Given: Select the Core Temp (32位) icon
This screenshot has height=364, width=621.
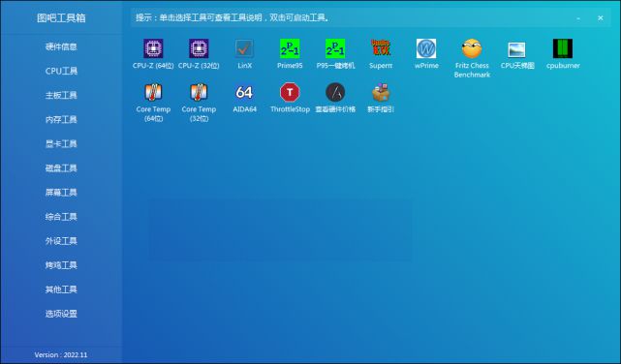Looking at the screenshot, I should point(199,93).
